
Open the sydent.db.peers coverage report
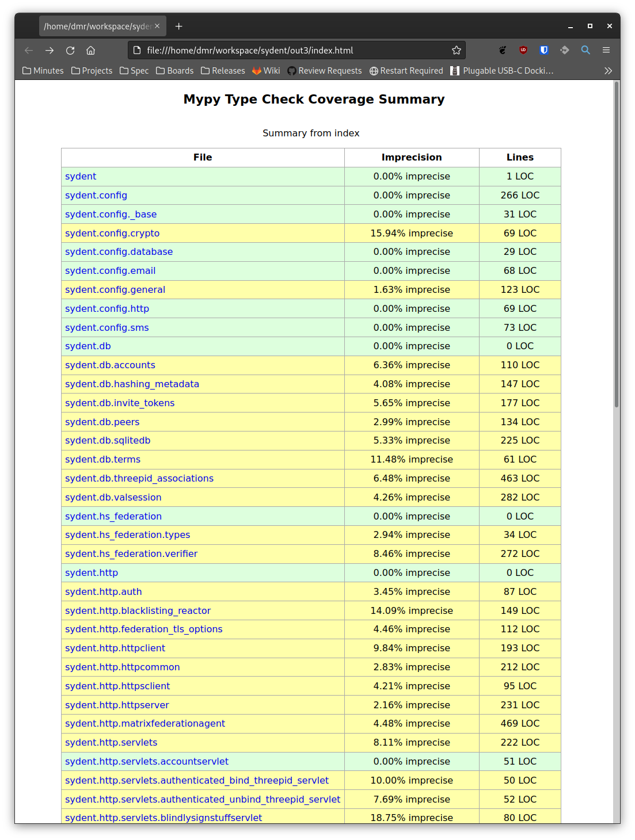click(x=102, y=422)
